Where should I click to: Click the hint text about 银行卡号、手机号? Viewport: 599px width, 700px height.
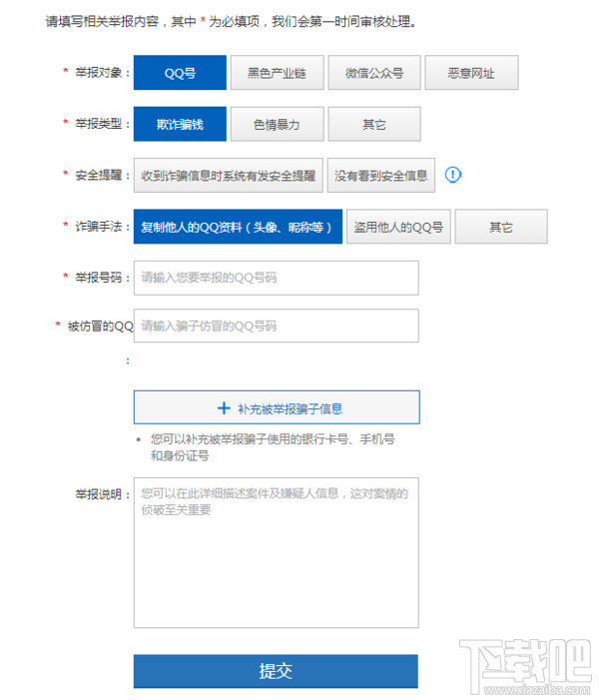coord(273,447)
